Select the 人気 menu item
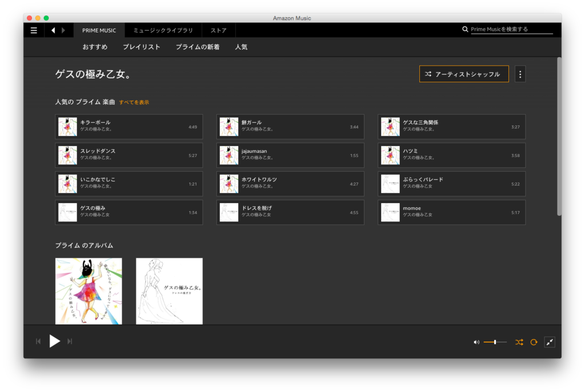Viewport: 585px width, 392px height. click(x=241, y=47)
